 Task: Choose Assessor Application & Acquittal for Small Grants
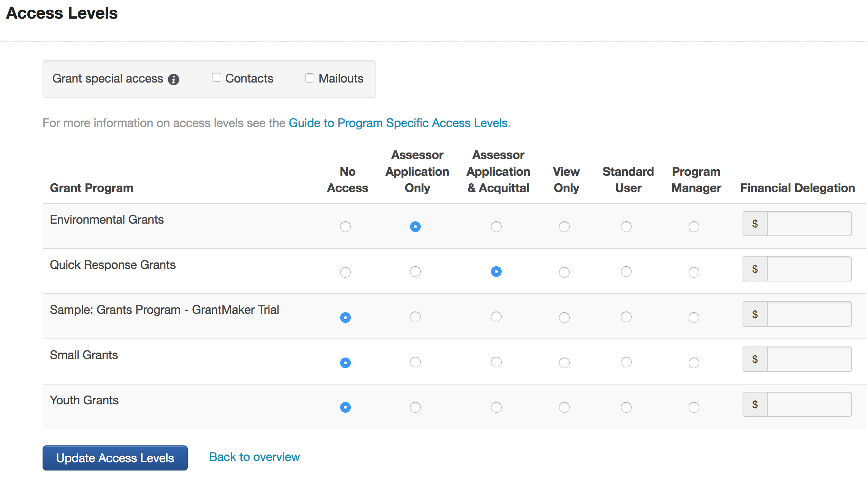click(496, 362)
